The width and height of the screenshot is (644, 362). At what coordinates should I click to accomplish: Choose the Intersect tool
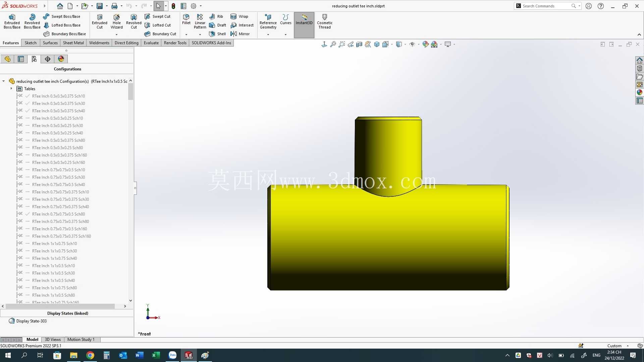pos(242,25)
